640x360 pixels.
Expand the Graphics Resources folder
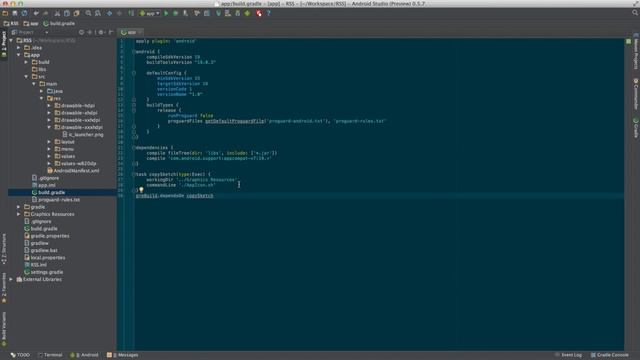19,214
